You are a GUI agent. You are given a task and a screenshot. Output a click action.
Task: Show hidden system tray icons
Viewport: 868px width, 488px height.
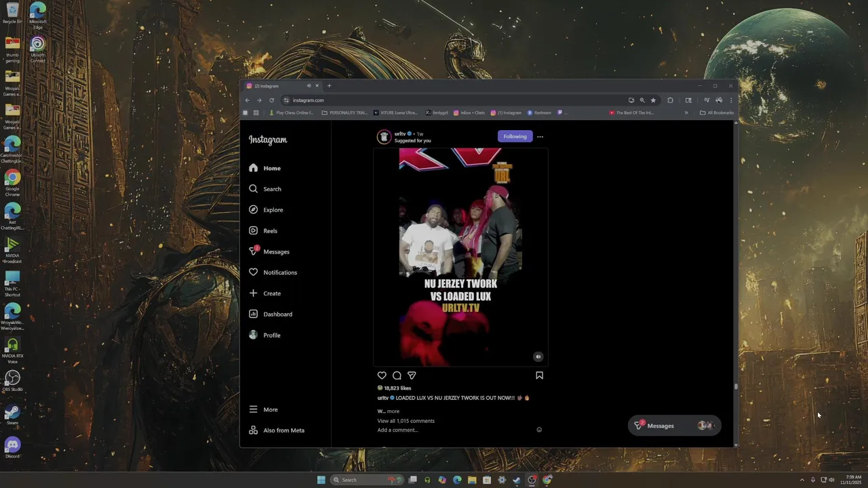click(x=802, y=480)
